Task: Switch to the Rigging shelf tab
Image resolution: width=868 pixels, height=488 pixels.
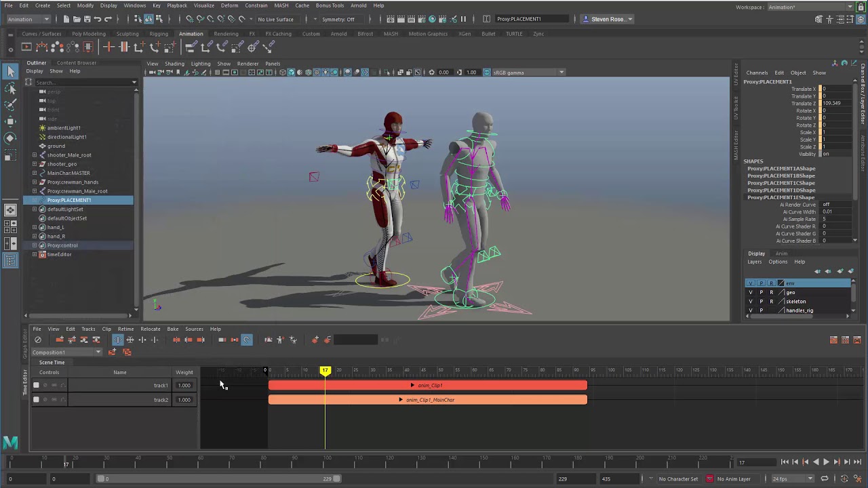Action: pos(159,34)
